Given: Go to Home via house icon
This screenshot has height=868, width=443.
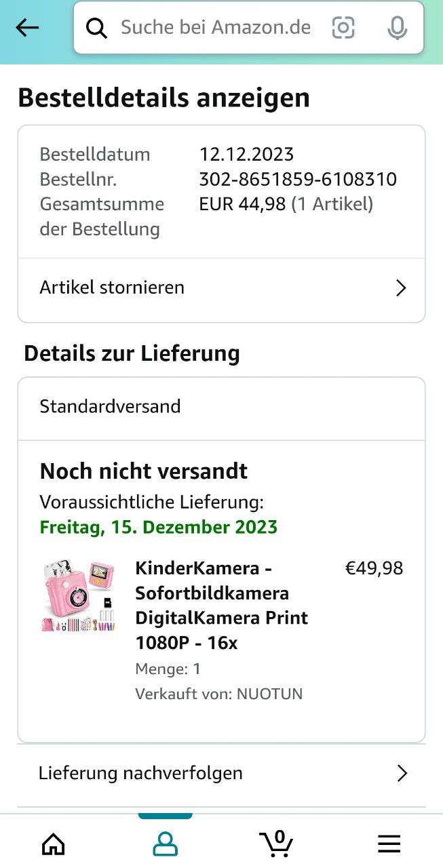Looking at the screenshot, I should pyautogui.click(x=54, y=844).
